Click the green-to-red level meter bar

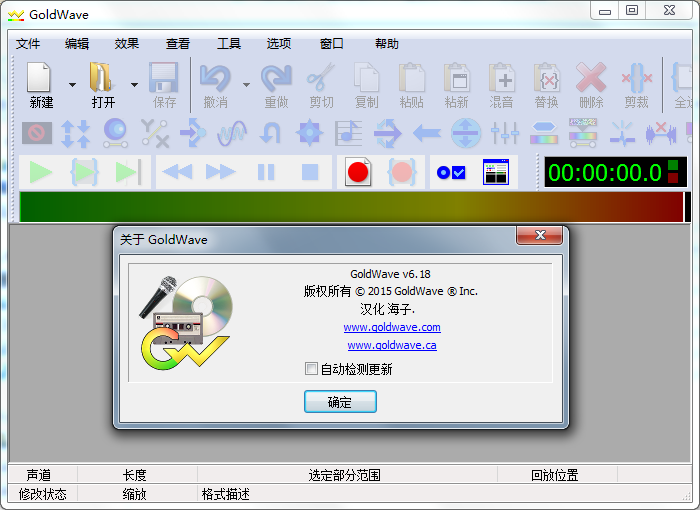(x=352, y=207)
